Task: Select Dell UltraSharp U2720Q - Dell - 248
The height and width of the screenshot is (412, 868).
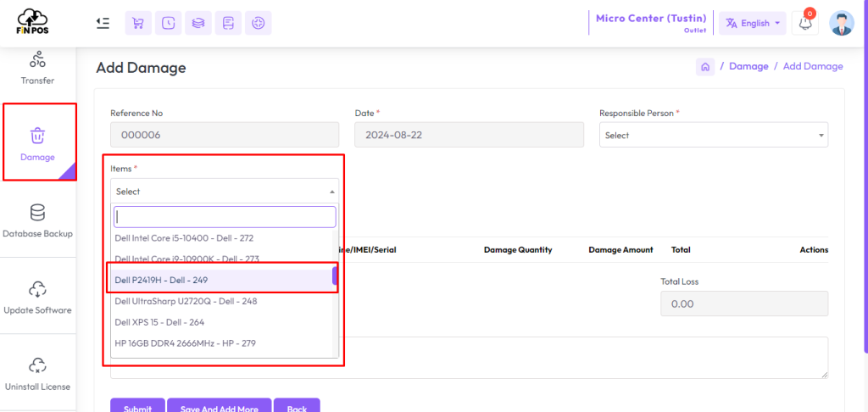Action: coord(221,301)
